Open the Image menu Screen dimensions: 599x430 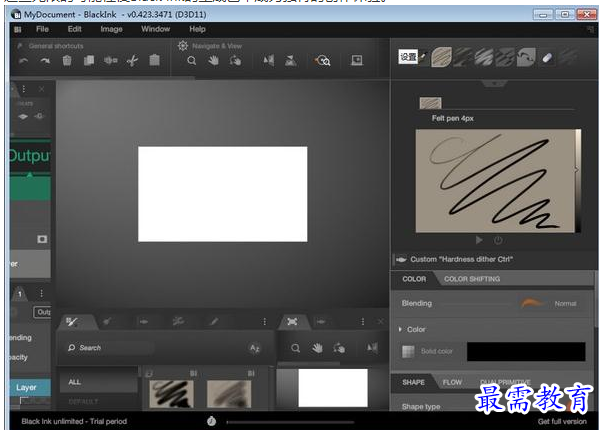pyautogui.click(x=112, y=29)
